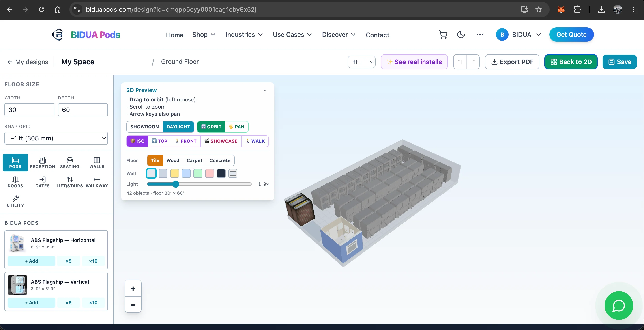The height and width of the screenshot is (330, 644).
Task: Open the three-dots more options menu
Action: click(479, 35)
